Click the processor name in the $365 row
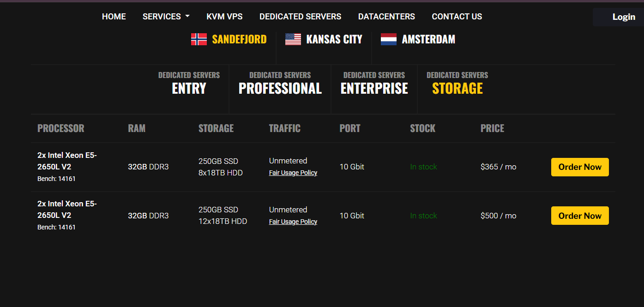This screenshot has width=644, height=307. coord(67,161)
